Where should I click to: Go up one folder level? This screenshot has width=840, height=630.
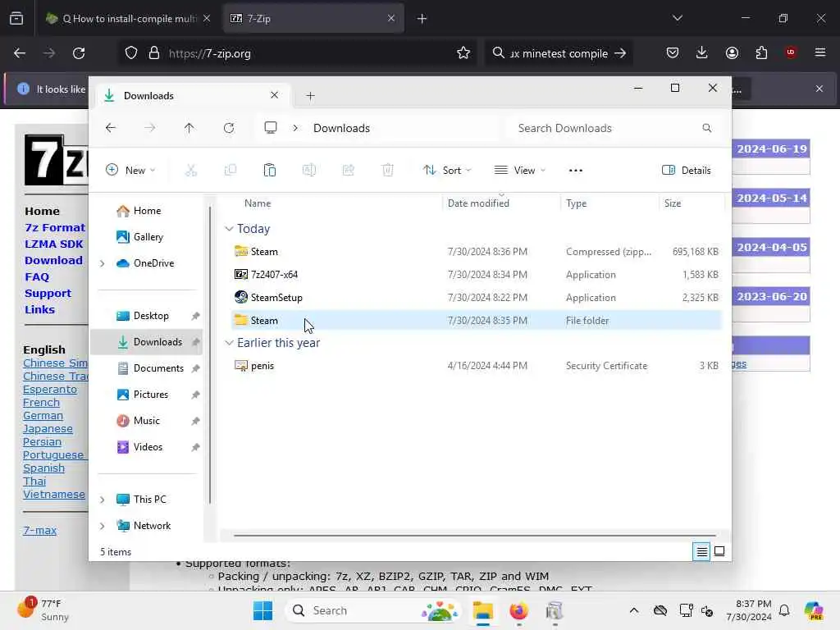tap(189, 128)
